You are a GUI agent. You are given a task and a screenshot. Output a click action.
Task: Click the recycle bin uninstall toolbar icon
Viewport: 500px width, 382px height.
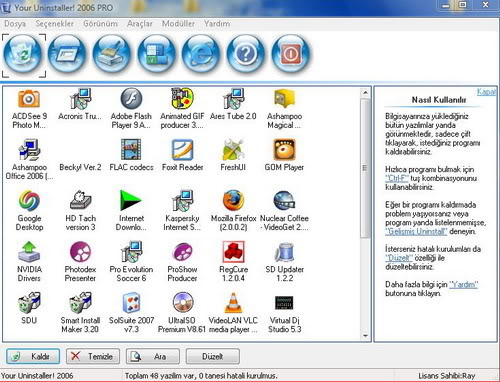[x=23, y=55]
